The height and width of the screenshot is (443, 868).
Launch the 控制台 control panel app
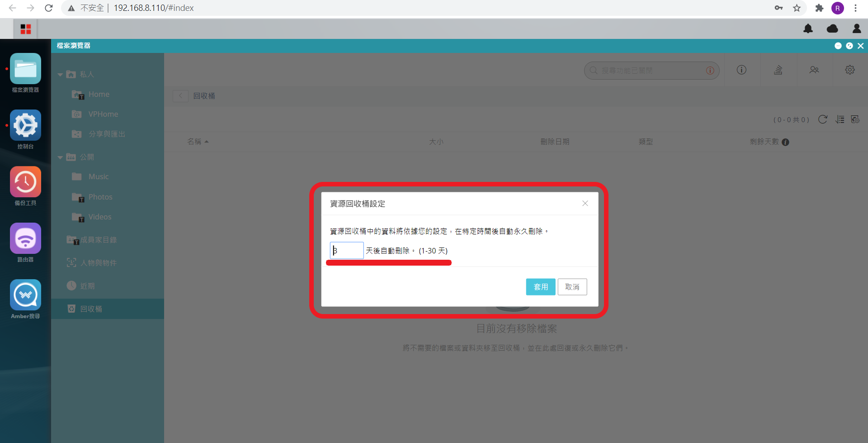coord(25,125)
